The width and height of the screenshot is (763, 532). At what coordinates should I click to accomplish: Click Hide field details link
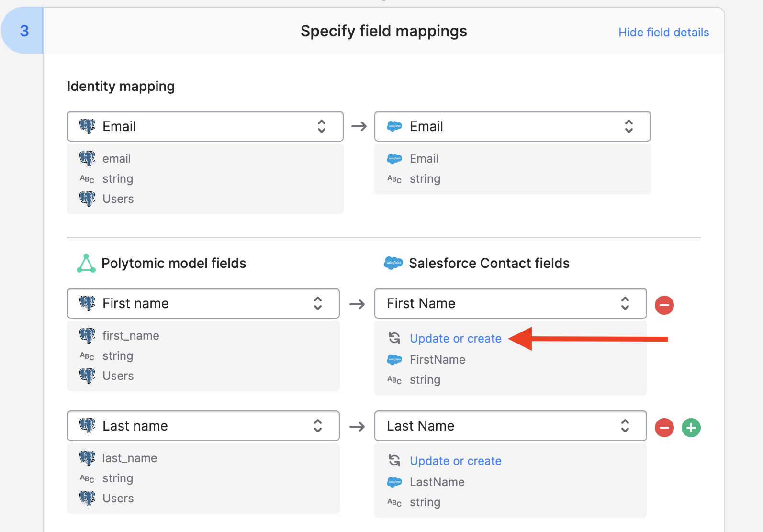pos(663,33)
